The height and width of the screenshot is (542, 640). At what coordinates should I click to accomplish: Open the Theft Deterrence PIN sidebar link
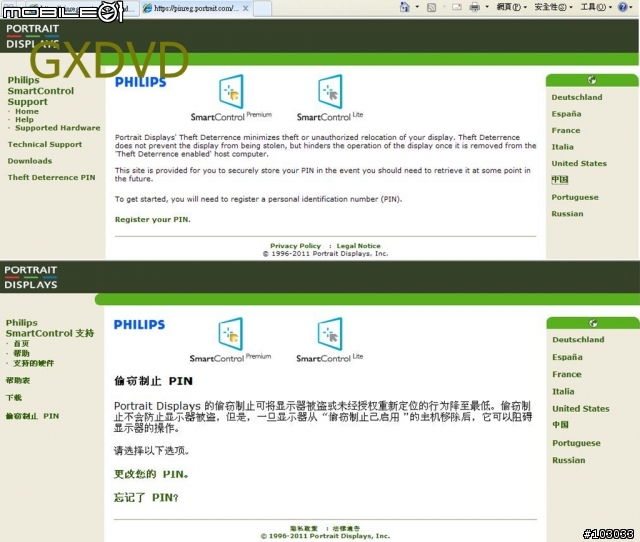tap(51, 178)
